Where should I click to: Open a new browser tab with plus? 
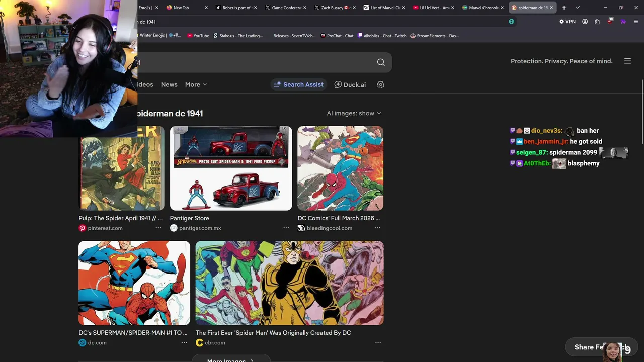(x=564, y=8)
